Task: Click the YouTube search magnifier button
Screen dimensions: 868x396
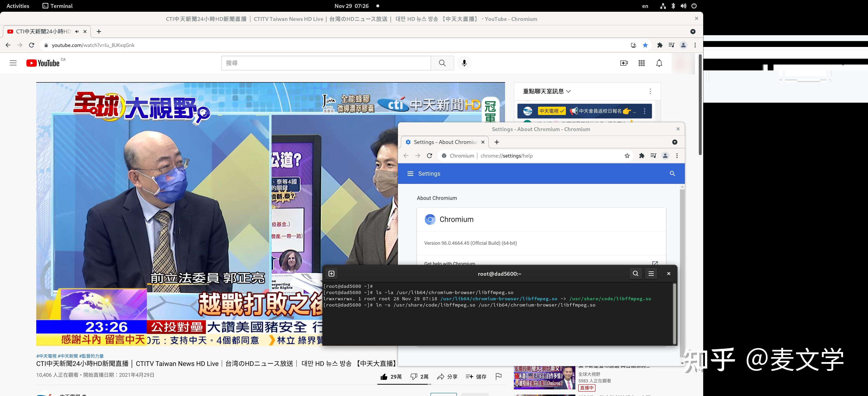Action: coord(442,63)
